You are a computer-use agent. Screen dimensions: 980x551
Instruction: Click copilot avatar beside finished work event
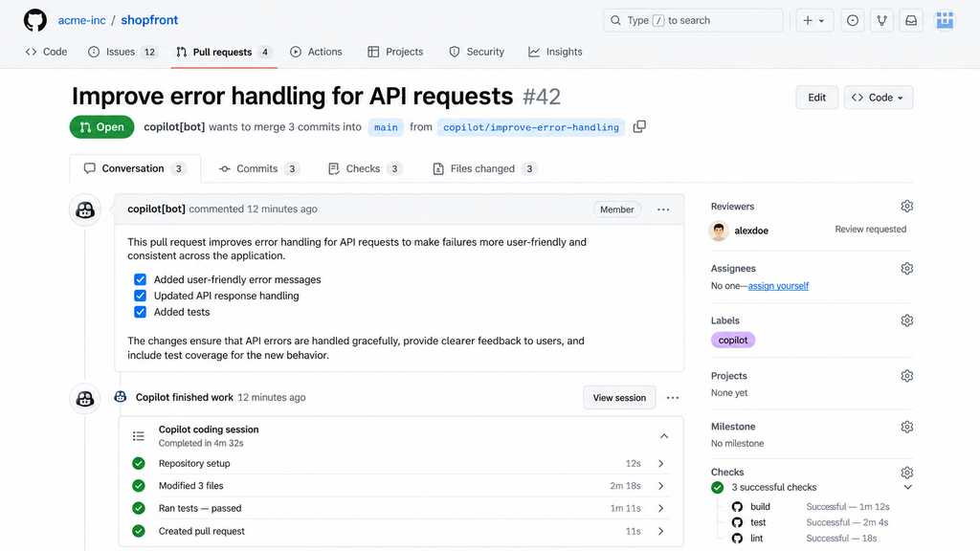pyautogui.click(x=85, y=399)
